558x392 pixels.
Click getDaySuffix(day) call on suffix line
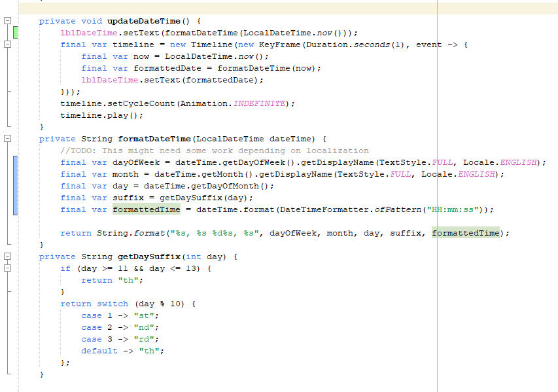pos(203,198)
